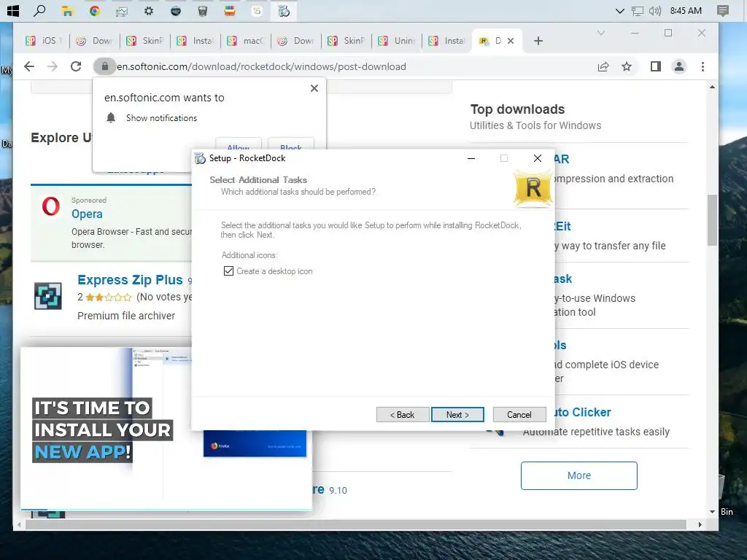This screenshot has width=747, height=560.
Task: Click the Express Zip Plus app icon
Action: tap(47, 296)
